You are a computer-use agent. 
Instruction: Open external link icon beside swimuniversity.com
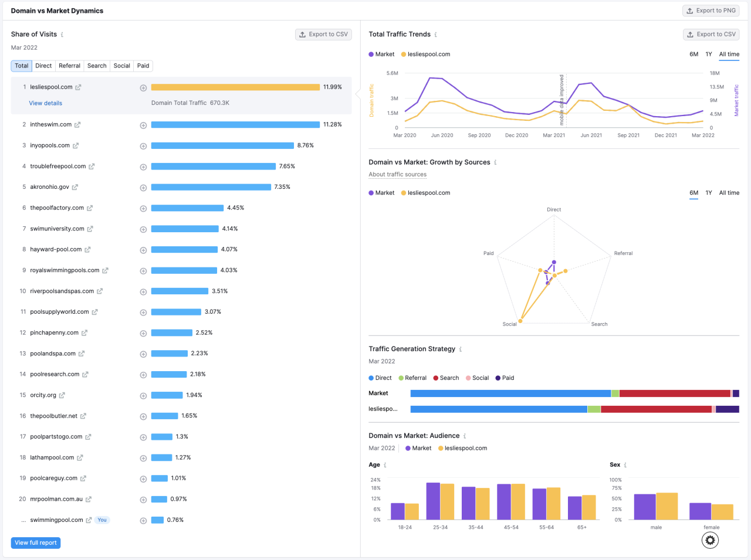90,229
